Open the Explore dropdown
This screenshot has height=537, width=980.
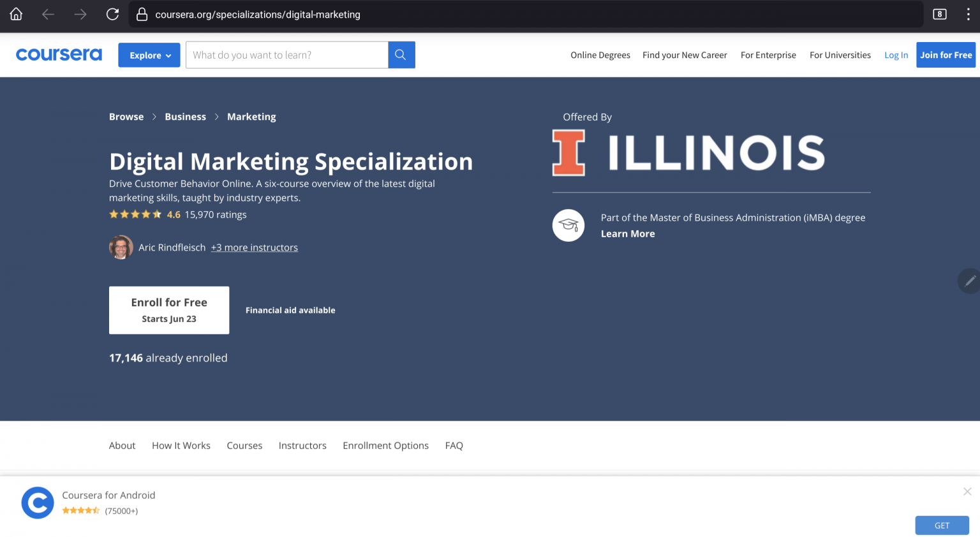pos(149,55)
